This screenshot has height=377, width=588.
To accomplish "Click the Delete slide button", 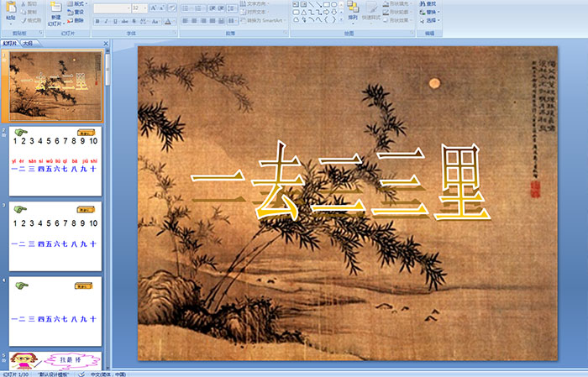I will (x=76, y=20).
